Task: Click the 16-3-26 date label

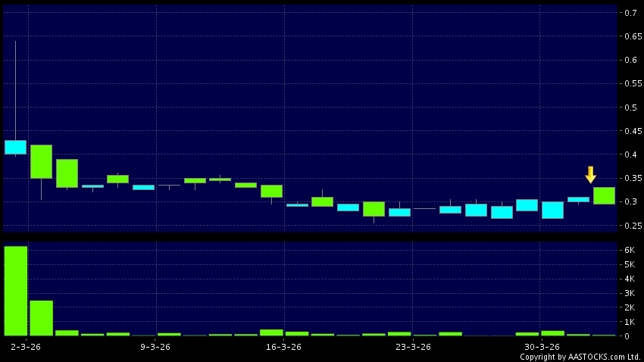Action: 284,347
